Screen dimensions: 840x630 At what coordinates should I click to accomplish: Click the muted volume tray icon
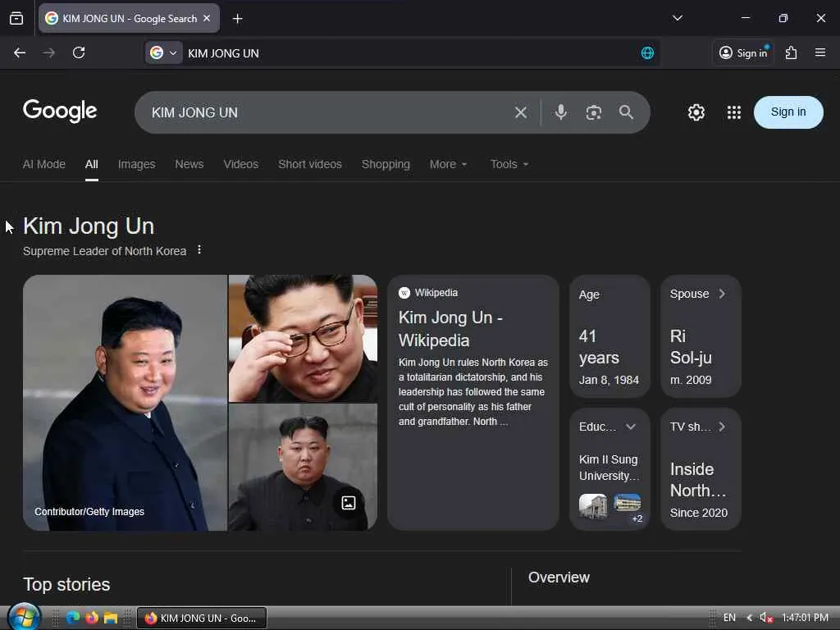coord(766,618)
